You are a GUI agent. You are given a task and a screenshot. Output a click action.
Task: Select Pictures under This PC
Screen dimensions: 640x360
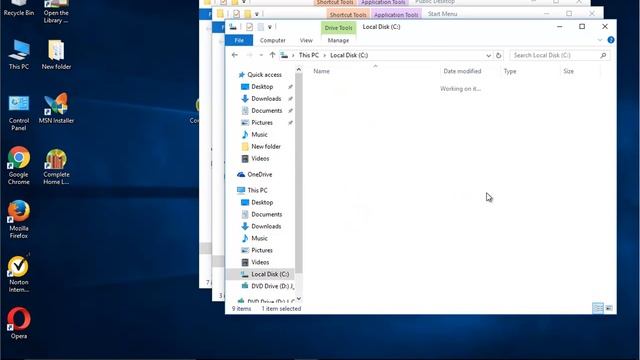coord(262,250)
